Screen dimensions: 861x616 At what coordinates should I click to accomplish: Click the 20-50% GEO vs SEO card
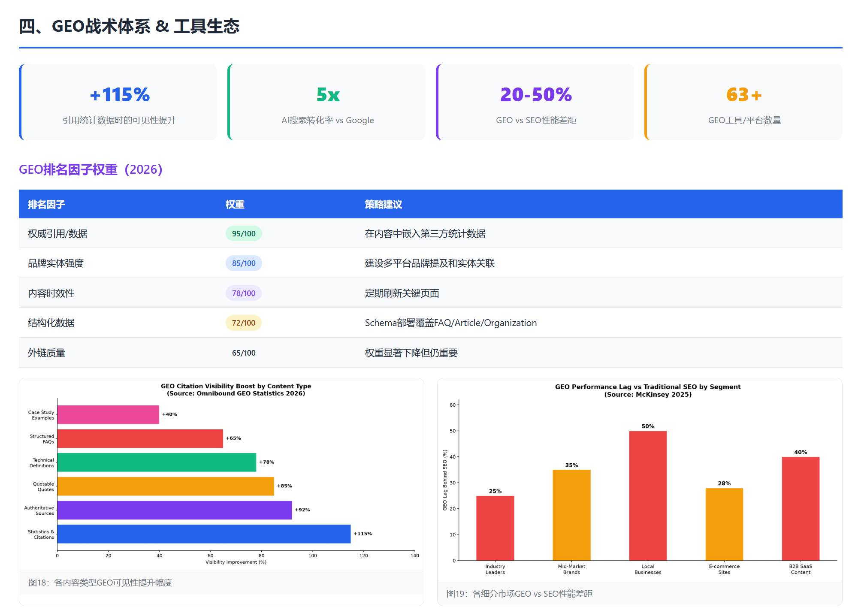click(x=535, y=102)
